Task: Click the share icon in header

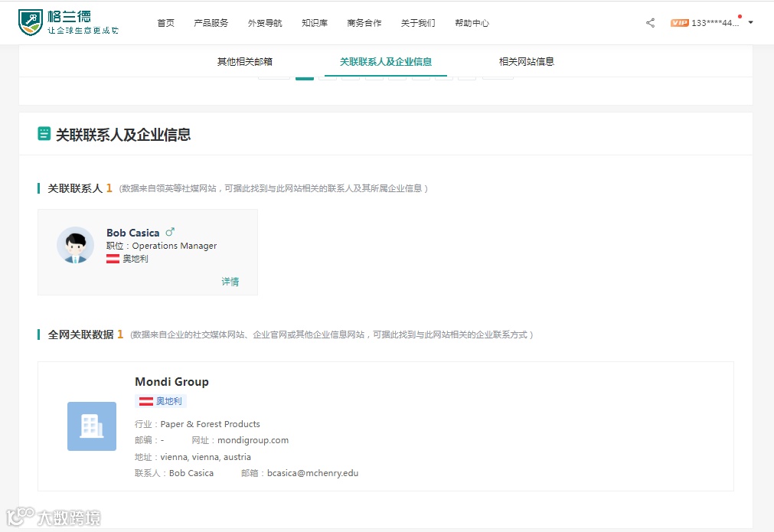Action: tap(650, 23)
